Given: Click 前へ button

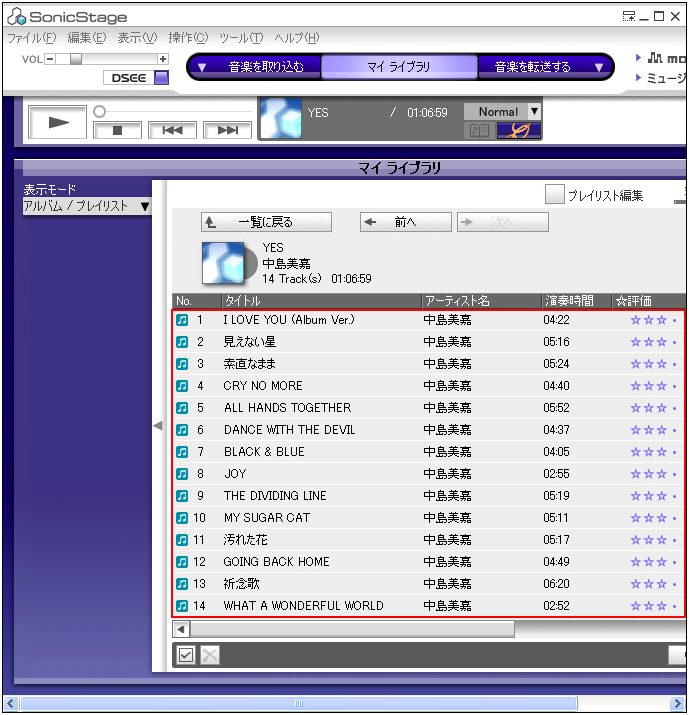Looking at the screenshot, I should click(x=405, y=222).
